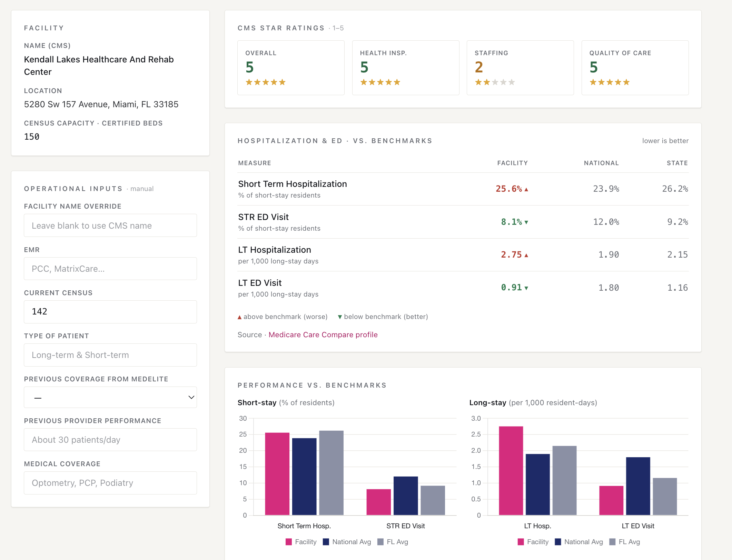The image size is (732, 560).
Task: Click the STR ED Visit measure name
Action: tap(263, 217)
